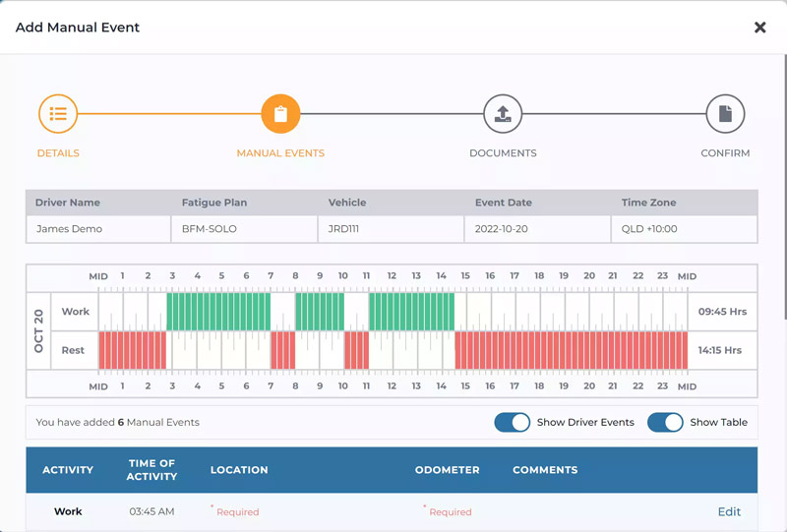Select the Fatigue Plan field BFM-SOLO
The image size is (787, 532).
pyautogui.click(x=244, y=229)
